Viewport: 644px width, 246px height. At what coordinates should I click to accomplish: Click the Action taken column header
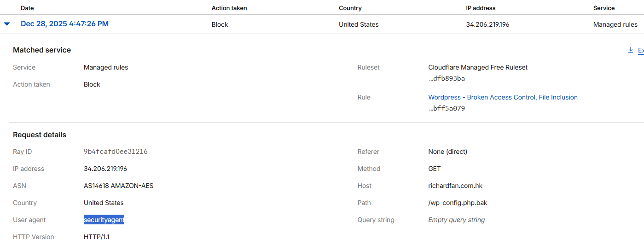230,8
